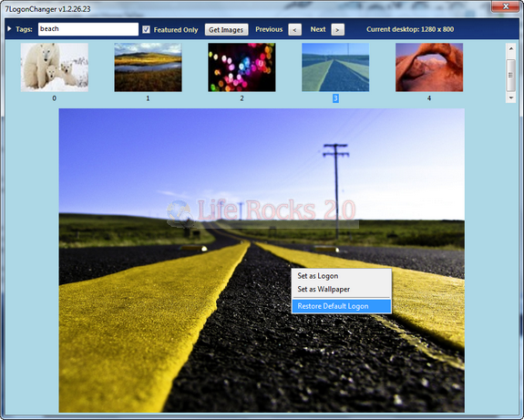Go to next page with > button
The height and width of the screenshot is (420, 524).
pyautogui.click(x=337, y=30)
